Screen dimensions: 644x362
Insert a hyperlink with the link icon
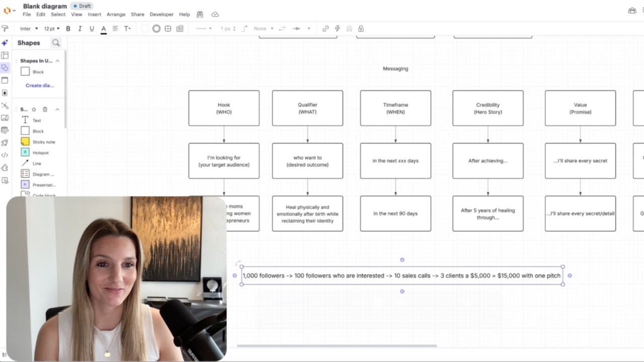(326, 29)
